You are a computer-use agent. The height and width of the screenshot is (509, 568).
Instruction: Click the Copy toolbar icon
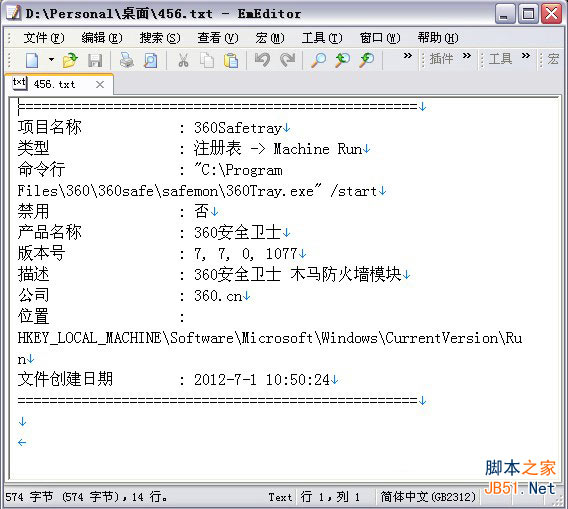click(207, 60)
